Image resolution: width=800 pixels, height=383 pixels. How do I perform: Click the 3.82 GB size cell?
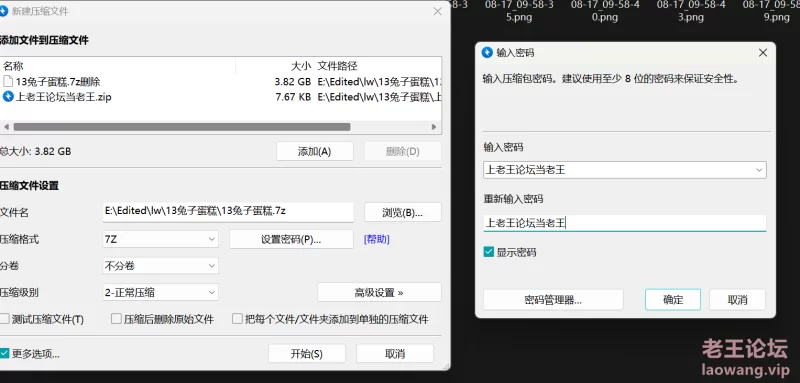292,82
